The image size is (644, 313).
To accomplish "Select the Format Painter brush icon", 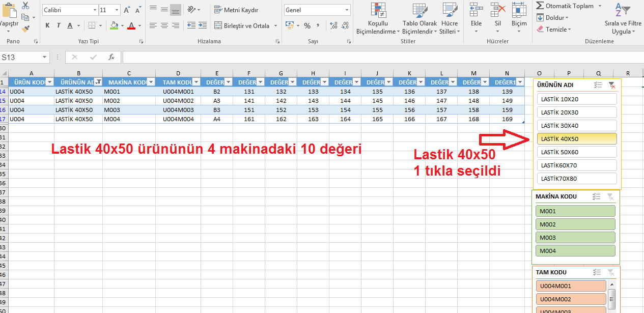I will coord(25,29).
